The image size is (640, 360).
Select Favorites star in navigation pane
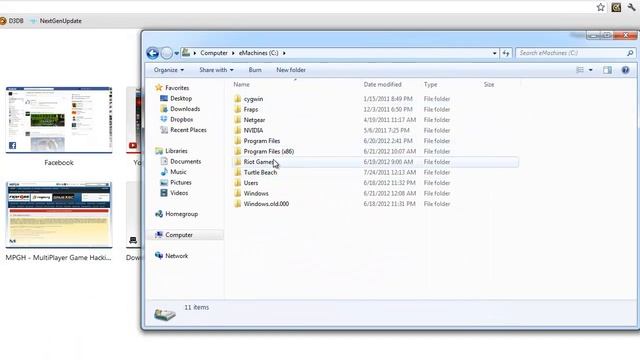(x=159, y=88)
